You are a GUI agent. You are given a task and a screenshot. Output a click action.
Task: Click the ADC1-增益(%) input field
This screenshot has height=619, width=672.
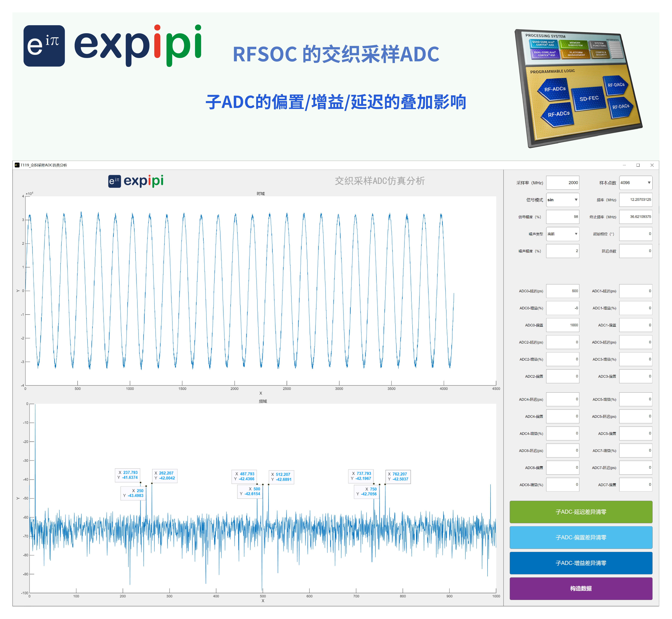coord(636,308)
